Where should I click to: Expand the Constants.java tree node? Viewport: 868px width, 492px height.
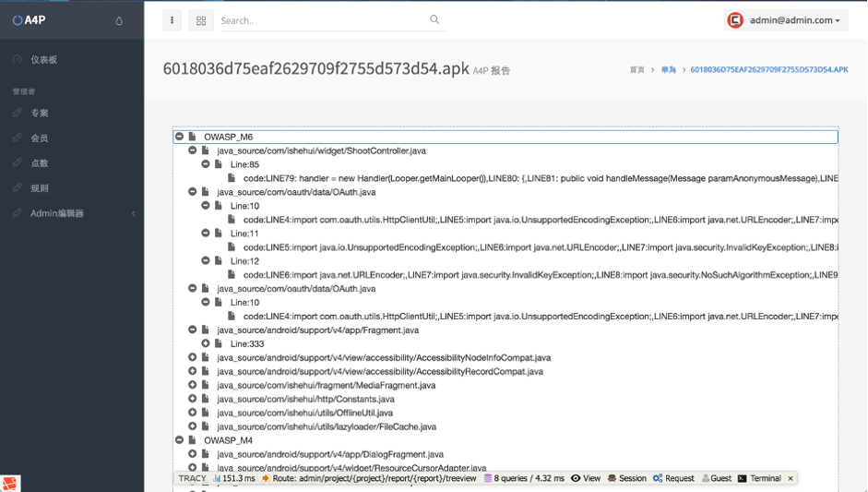192,399
